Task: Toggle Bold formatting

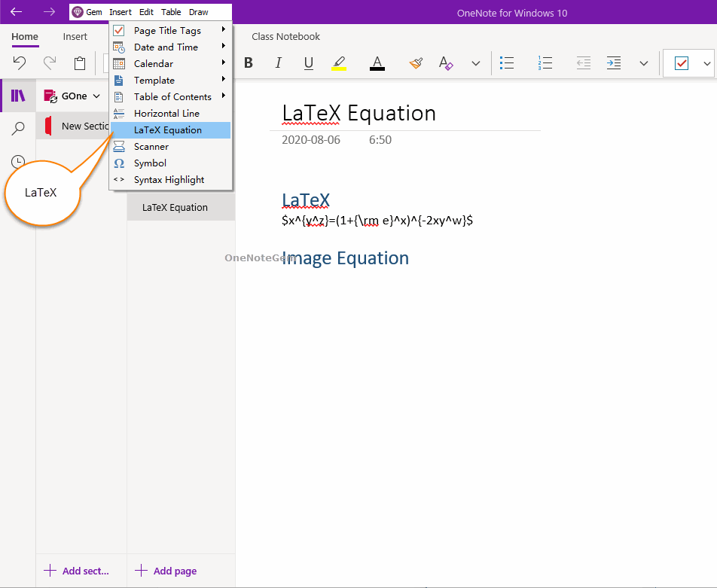Action: tap(249, 63)
